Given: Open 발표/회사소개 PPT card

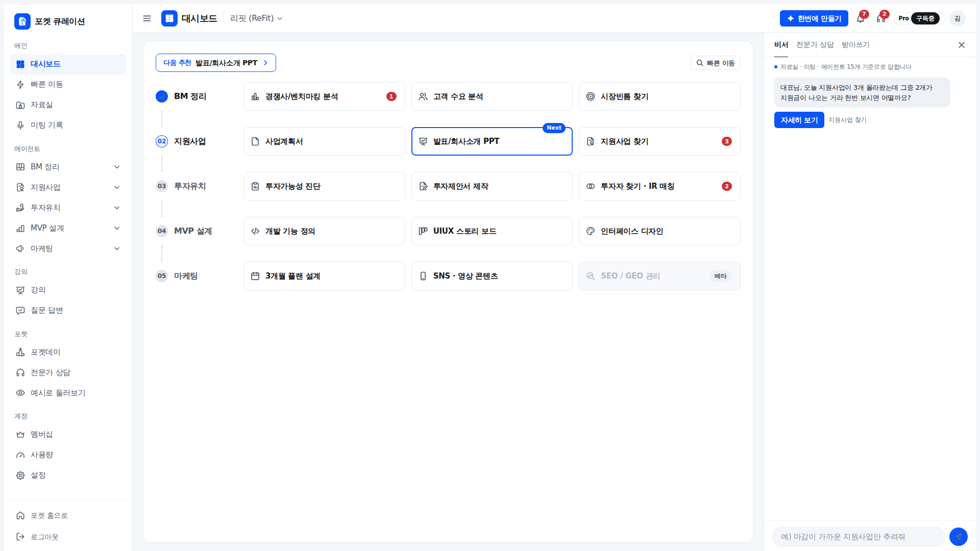Looking at the screenshot, I should point(492,141).
